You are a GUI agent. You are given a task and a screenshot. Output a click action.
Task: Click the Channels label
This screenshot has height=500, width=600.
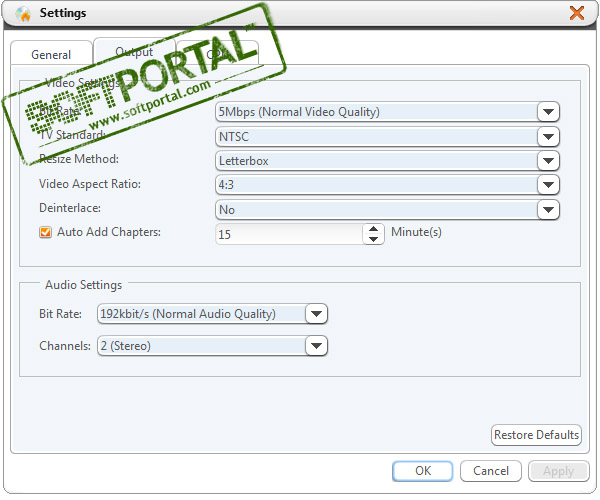[65, 346]
